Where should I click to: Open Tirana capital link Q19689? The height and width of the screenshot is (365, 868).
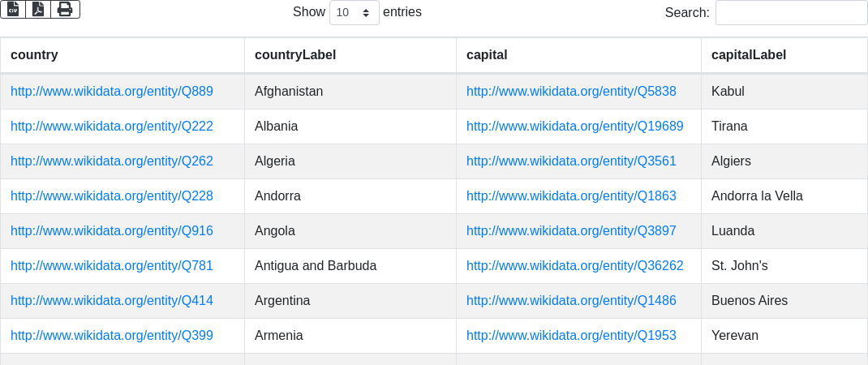pyautogui.click(x=574, y=127)
